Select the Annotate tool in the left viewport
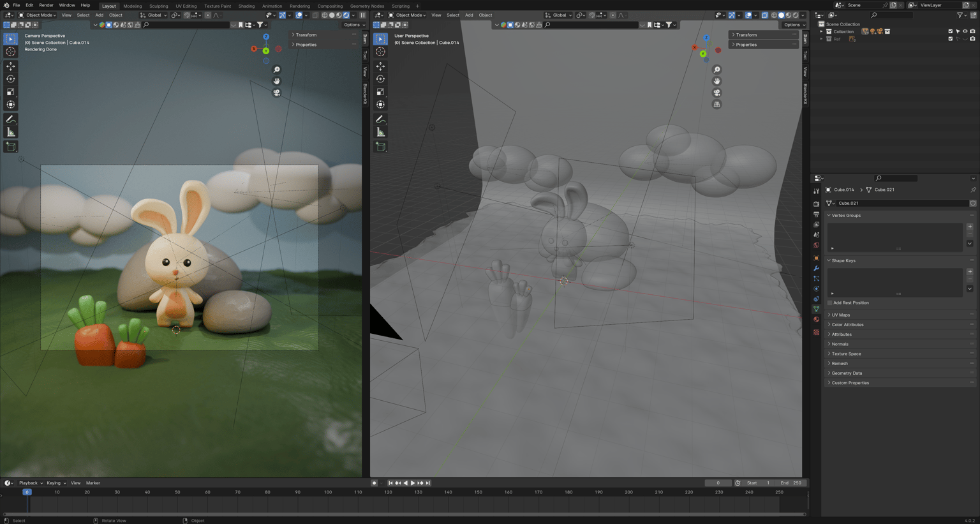 click(11, 119)
